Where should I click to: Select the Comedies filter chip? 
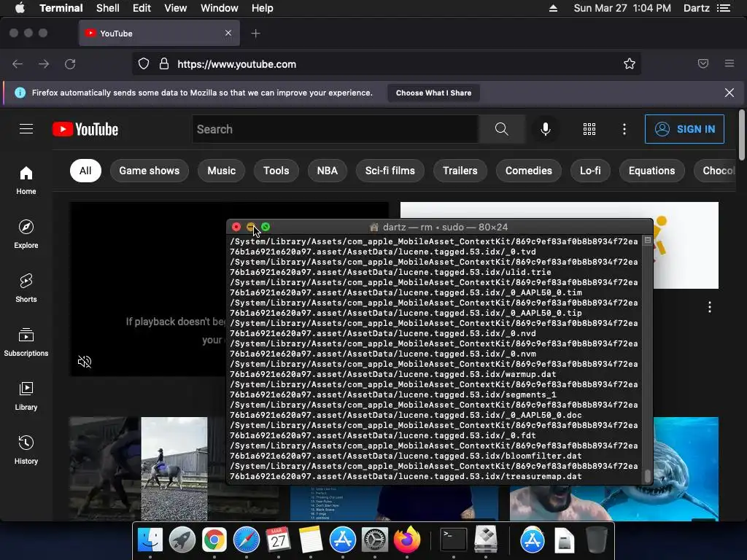tap(529, 171)
